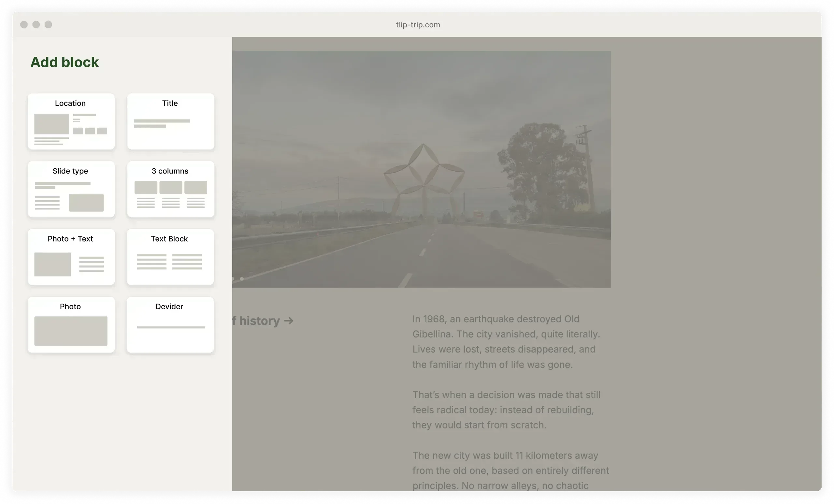Select the Photo + Text block
This screenshot has width=834, height=504.
[71, 257]
